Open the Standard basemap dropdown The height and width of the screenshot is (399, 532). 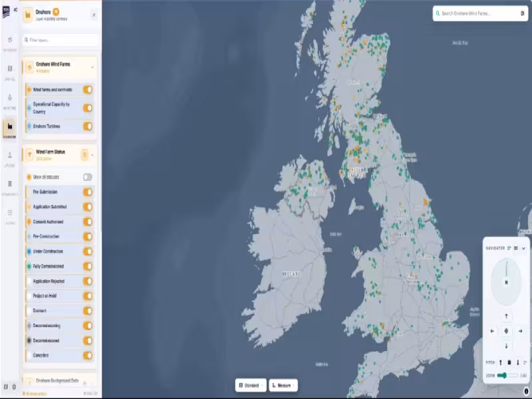point(251,386)
